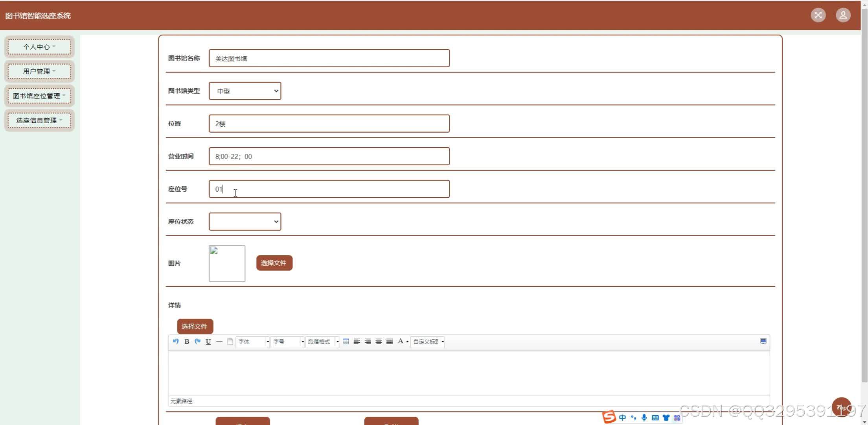
Task: Toggle the IME punctuation mode icon
Action: (633, 418)
